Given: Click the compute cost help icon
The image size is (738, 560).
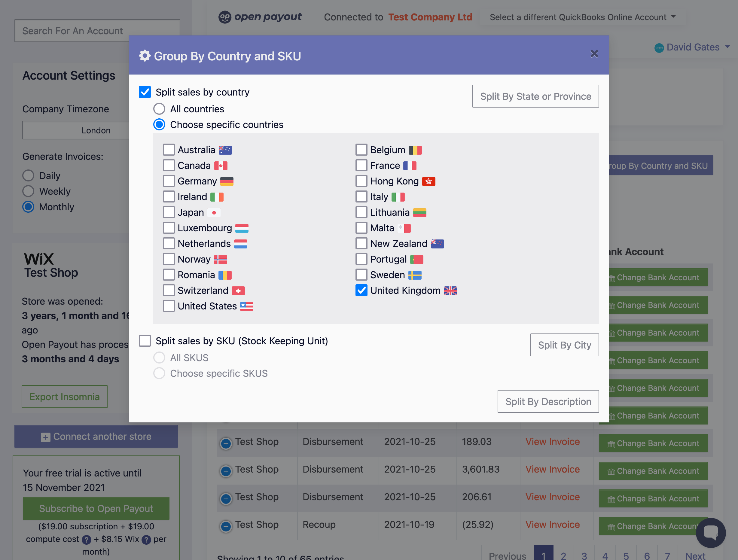Looking at the screenshot, I should pos(87,540).
